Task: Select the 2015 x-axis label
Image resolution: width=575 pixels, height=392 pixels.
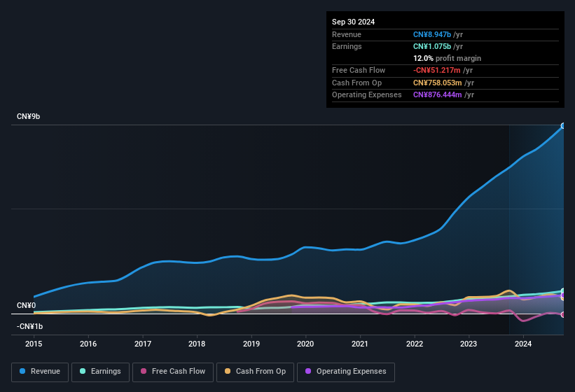Action: point(34,344)
